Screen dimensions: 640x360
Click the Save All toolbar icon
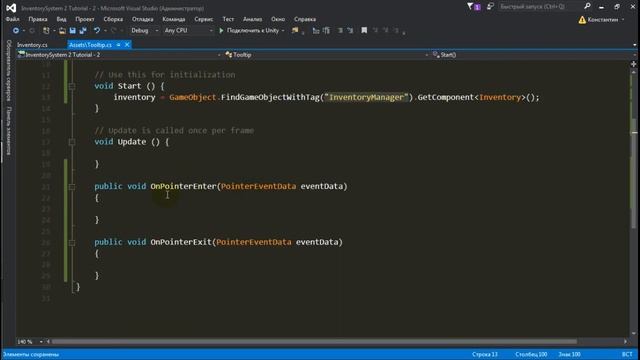pyautogui.click(x=83, y=31)
